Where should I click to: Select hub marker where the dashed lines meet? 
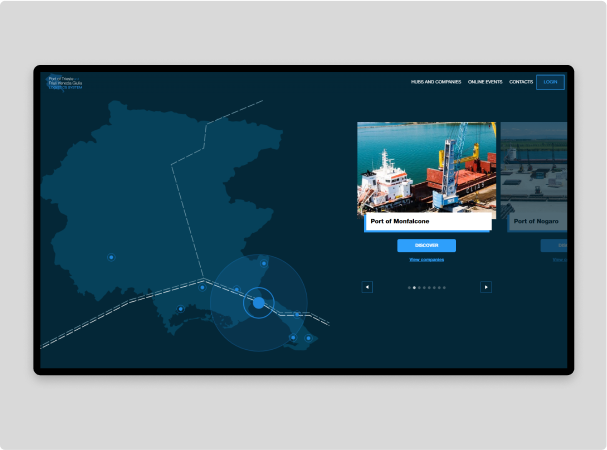click(202, 287)
